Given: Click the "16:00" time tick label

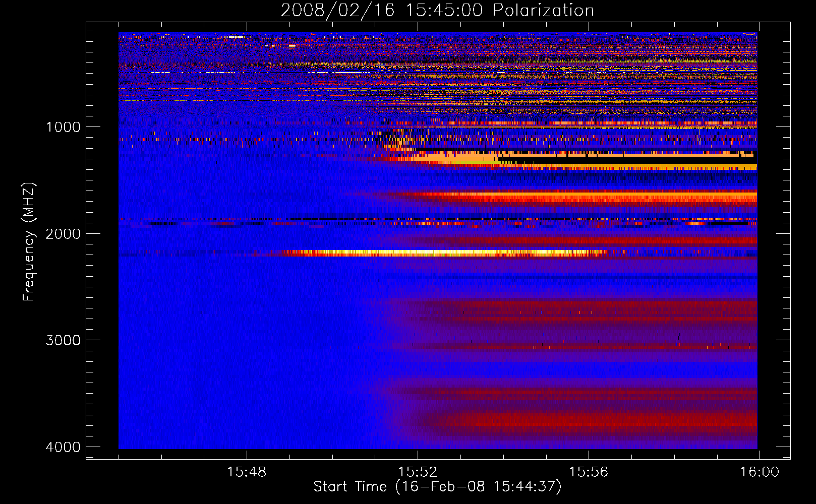Looking at the screenshot, I should [x=760, y=472].
